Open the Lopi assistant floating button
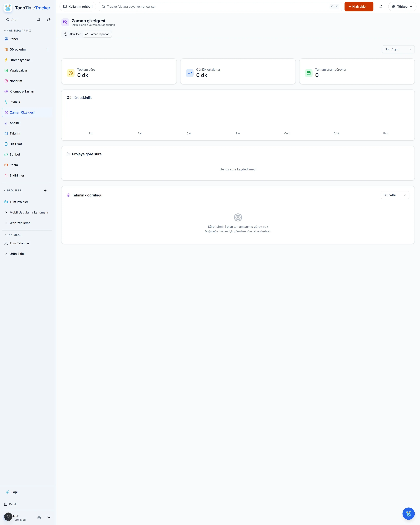Viewport: 420px width, 525px height. 408,513
